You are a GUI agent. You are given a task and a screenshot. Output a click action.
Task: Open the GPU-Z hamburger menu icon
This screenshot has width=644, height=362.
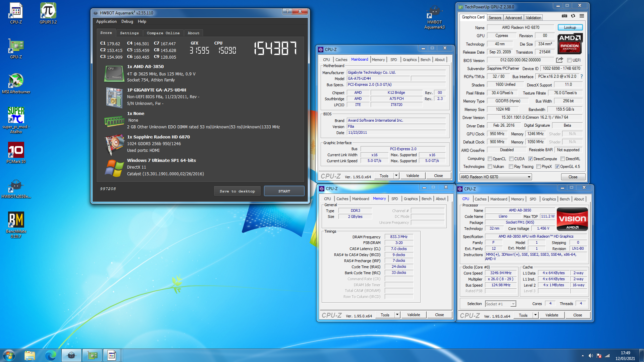click(582, 16)
